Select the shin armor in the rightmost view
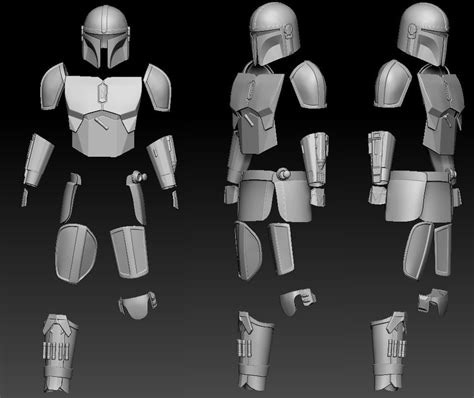This screenshot has height=398, width=474. coord(388,352)
